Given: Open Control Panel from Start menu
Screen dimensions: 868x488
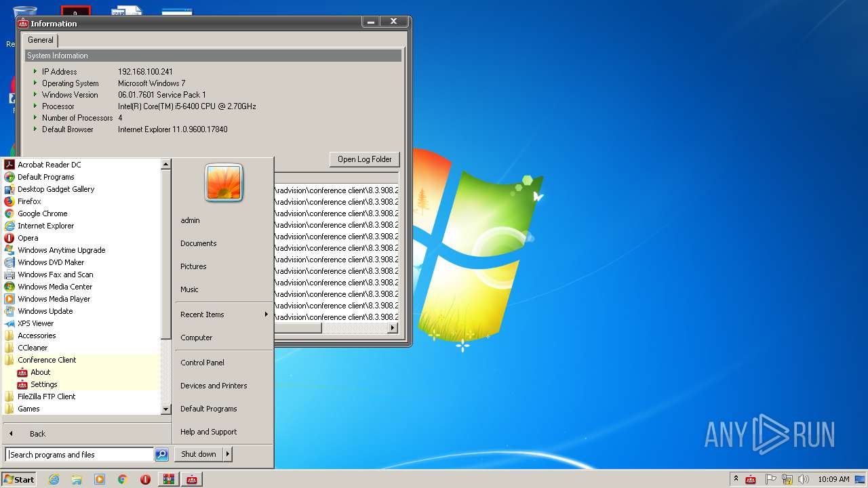Looking at the screenshot, I should [x=202, y=363].
